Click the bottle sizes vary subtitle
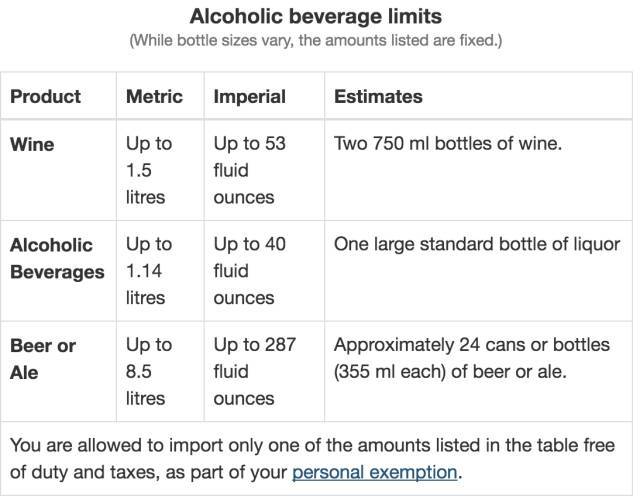 (x=316, y=41)
